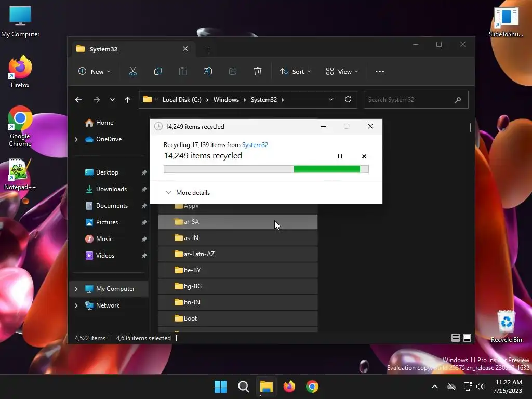Switch to details view icon in status bar
The height and width of the screenshot is (399, 532).
pyautogui.click(x=455, y=338)
